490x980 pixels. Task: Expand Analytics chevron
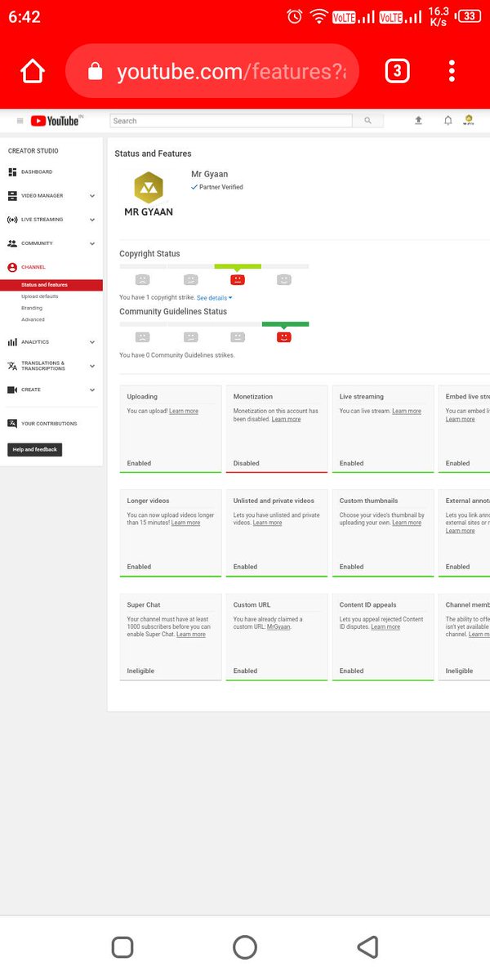pyautogui.click(x=92, y=342)
